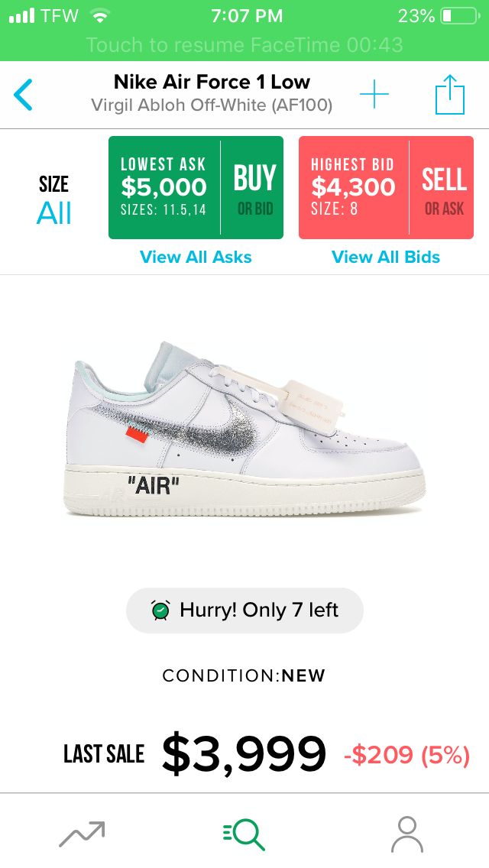Open the Size All selector

[x=53, y=200]
